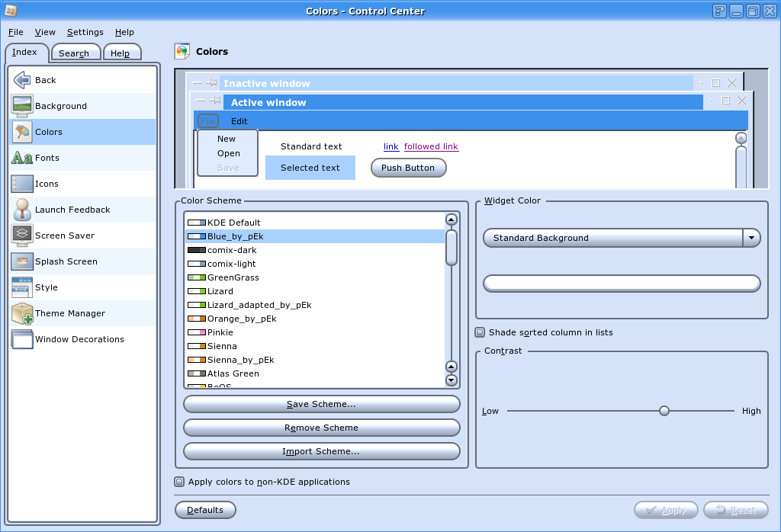This screenshot has height=532, width=781.
Task: Click color scheme list scrollbar thumb
Action: (x=452, y=248)
